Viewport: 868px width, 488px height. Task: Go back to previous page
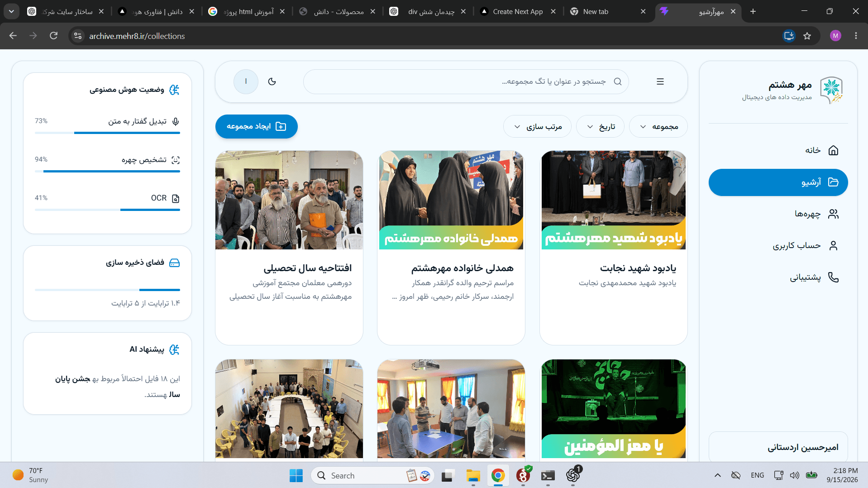pyautogui.click(x=13, y=36)
